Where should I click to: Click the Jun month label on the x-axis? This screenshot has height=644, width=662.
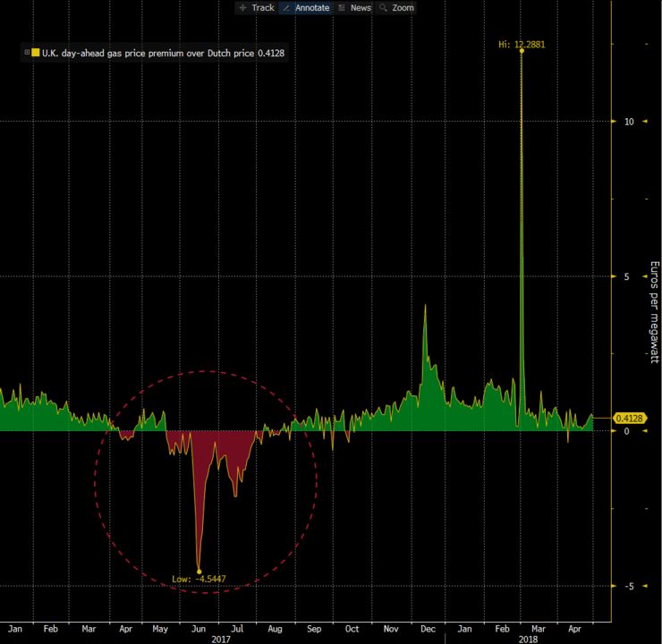point(199,629)
